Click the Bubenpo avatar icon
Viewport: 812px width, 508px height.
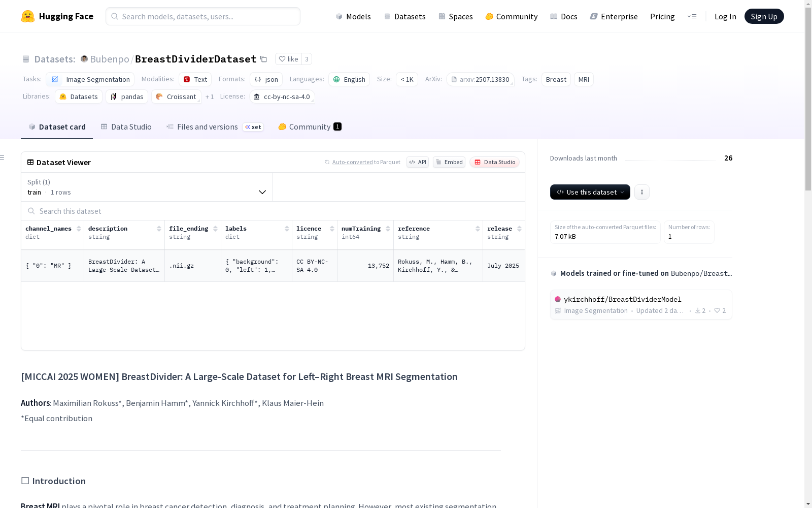coord(84,59)
